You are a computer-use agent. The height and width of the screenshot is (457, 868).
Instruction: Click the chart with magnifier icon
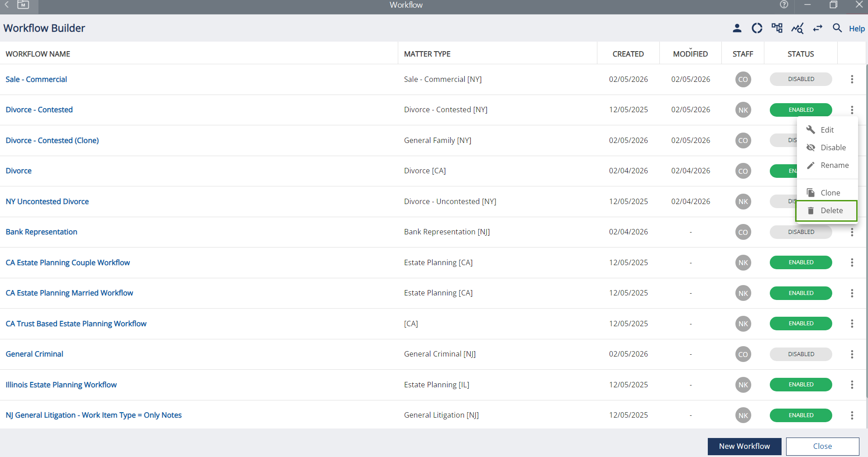click(x=797, y=29)
